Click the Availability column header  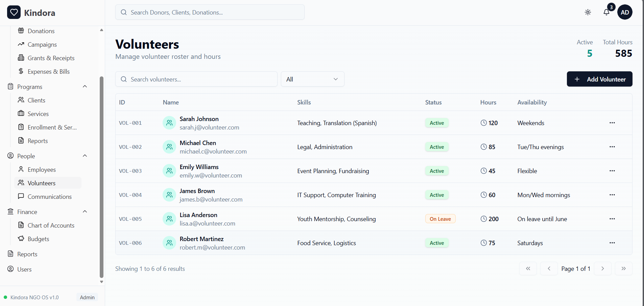coord(532,102)
